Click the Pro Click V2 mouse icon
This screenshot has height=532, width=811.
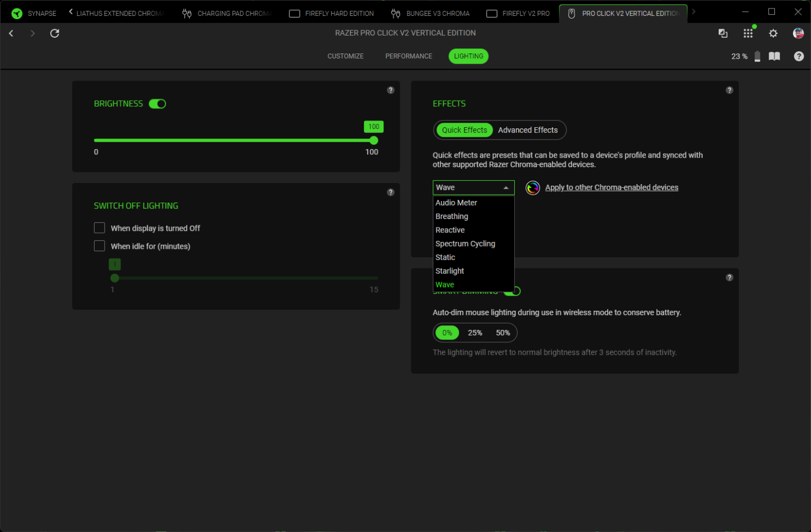pyautogui.click(x=572, y=14)
